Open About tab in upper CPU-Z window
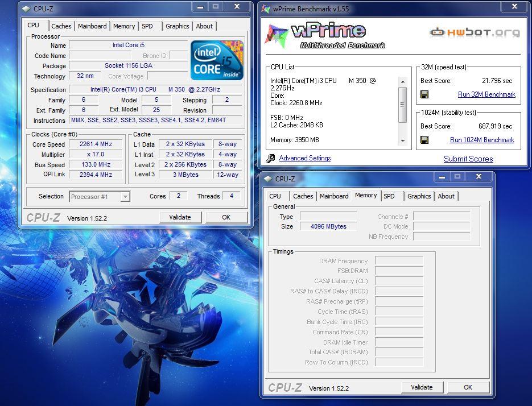The image size is (532, 406). [x=204, y=26]
